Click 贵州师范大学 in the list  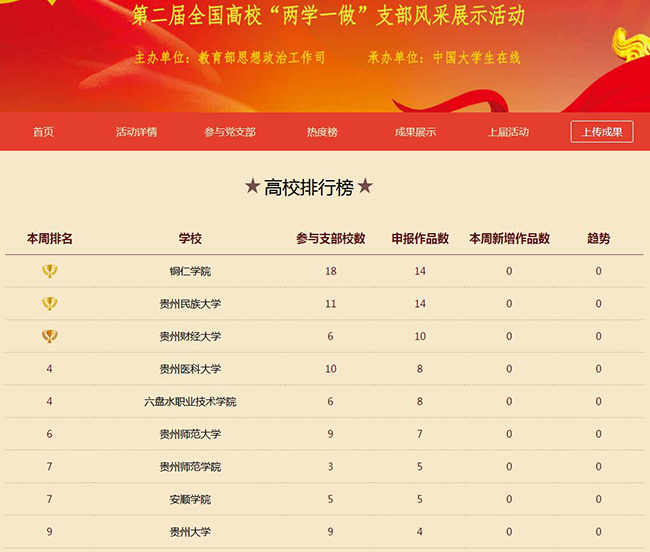[190, 434]
